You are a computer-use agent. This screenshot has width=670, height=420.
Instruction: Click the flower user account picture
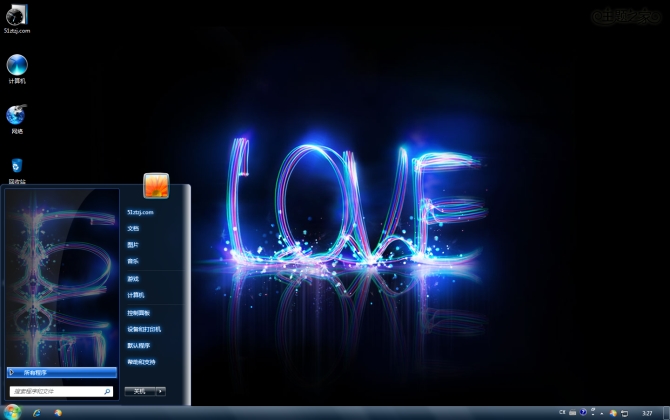pos(156,185)
